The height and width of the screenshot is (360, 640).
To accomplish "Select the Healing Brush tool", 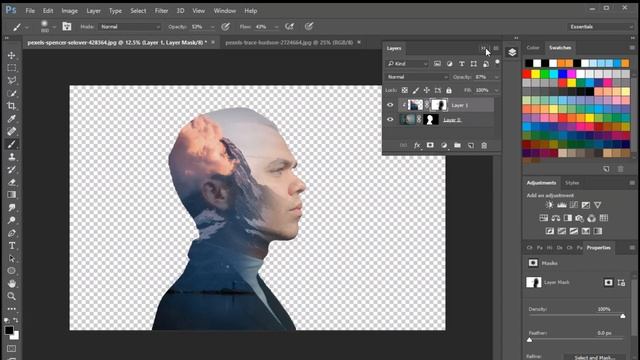I will tap(11, 131).
